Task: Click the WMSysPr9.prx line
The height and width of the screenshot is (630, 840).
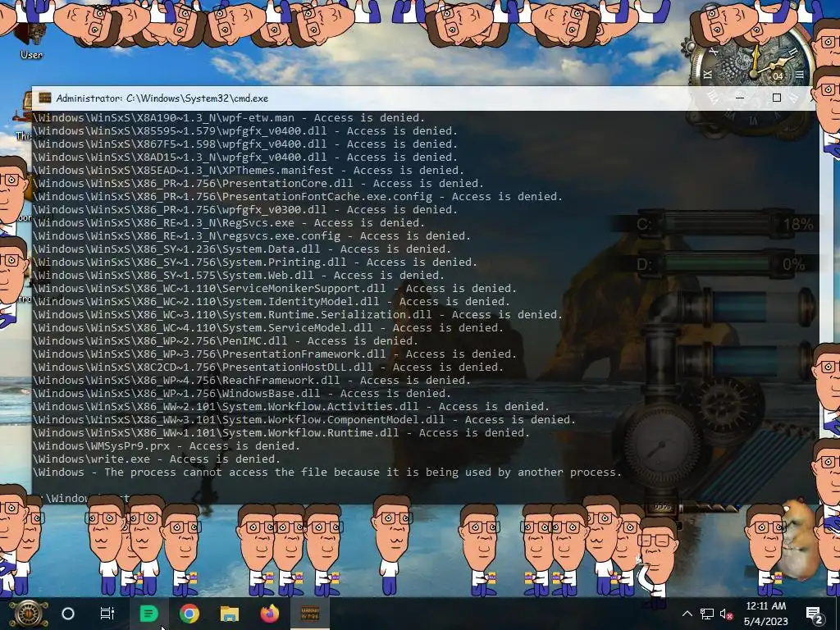Action: click(x=167, y=446)
